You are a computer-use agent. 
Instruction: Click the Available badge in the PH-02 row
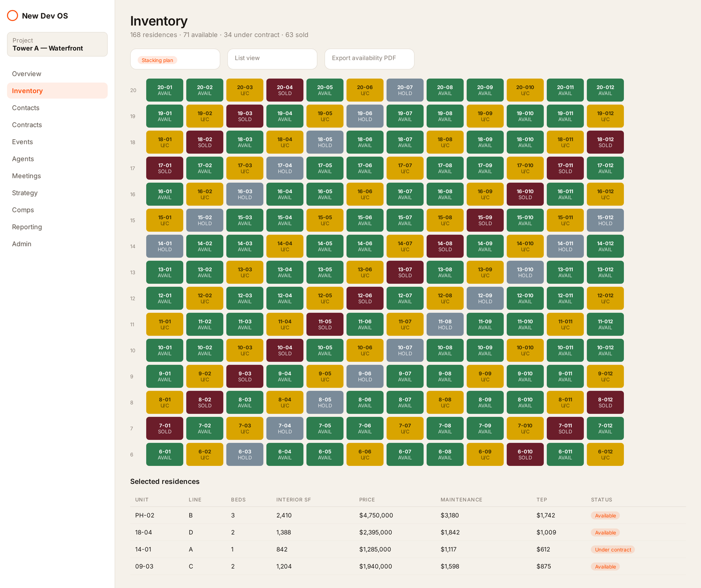click(x=605, y=515)
